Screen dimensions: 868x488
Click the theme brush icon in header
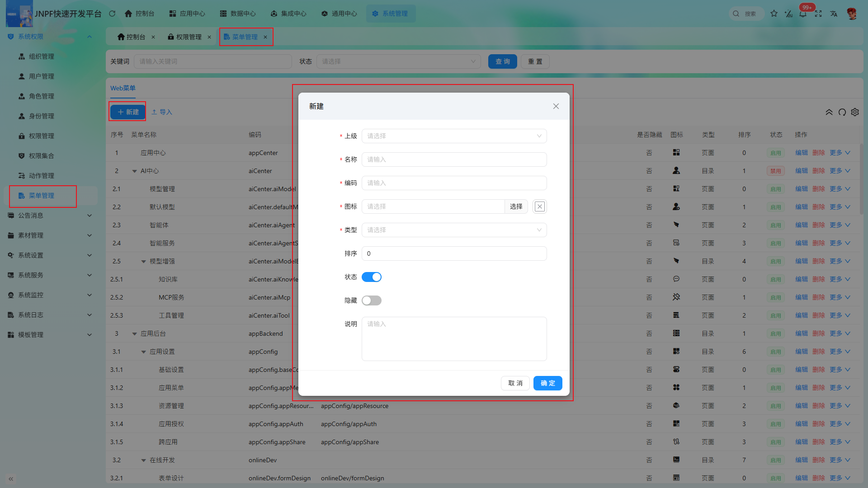(788, 14)
